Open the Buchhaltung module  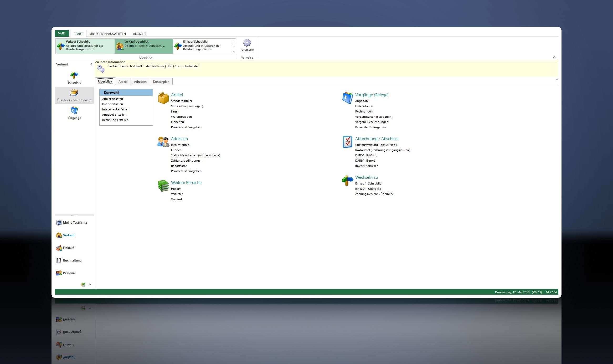pos(72,260)
